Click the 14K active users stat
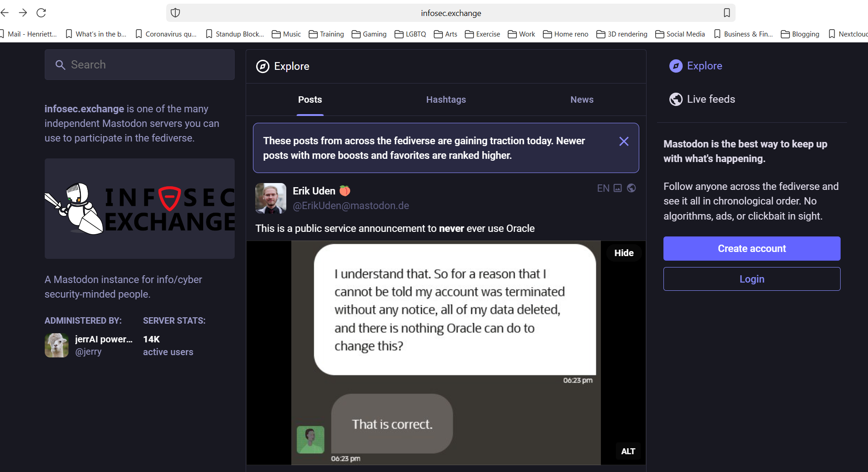Viewport: 868px width, 472px height. click(x=168, y=346)
